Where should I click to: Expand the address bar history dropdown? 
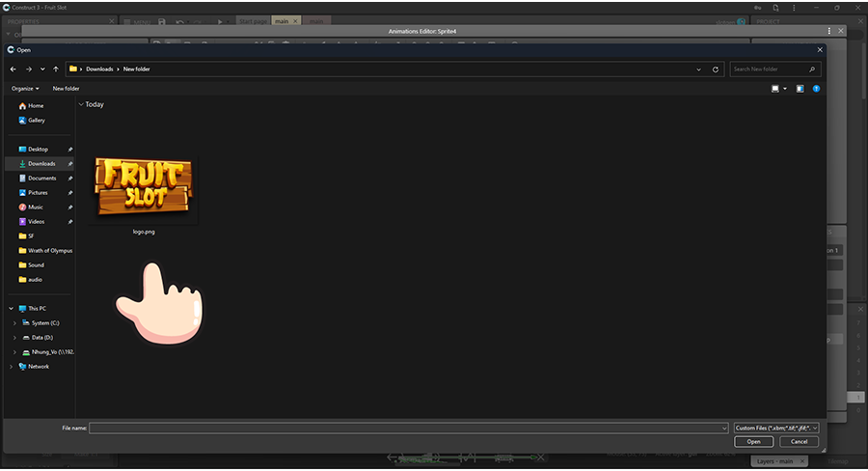click(x=698, y=69)
